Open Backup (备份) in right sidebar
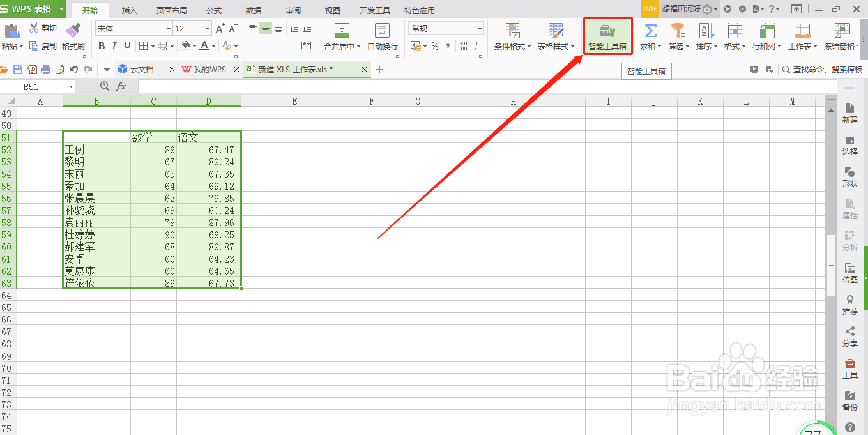868x435 pixels. coord(849,401)
